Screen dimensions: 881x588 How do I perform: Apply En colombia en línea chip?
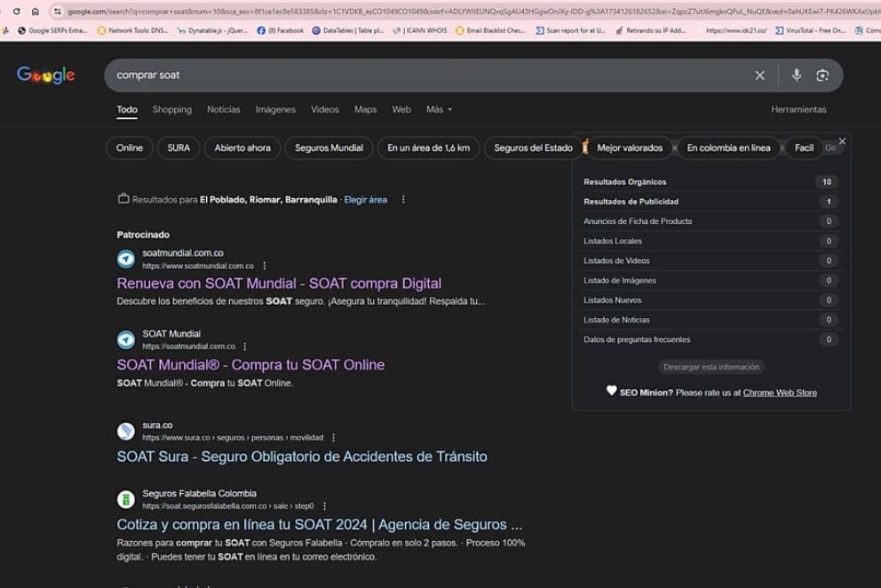click(x=729, y=147)
